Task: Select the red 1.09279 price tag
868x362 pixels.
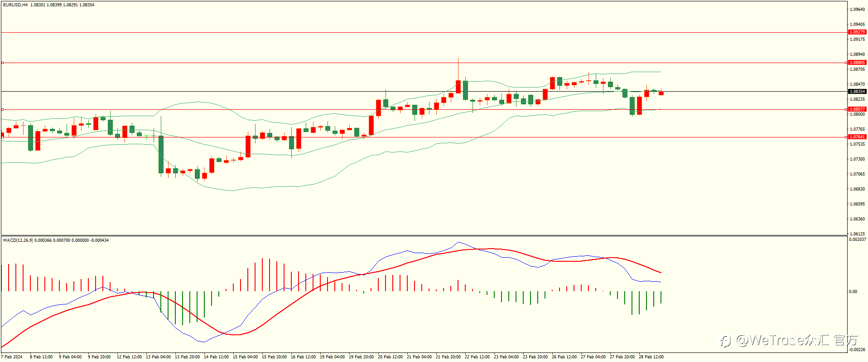Action: click(x=857, y=32)
